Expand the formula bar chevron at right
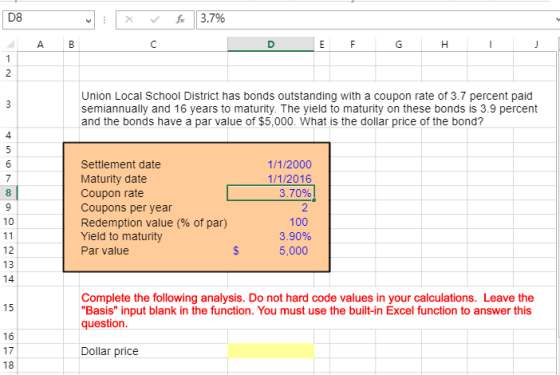Image resolution: width=560 pixels, height=375 pixels. point(557,20)
